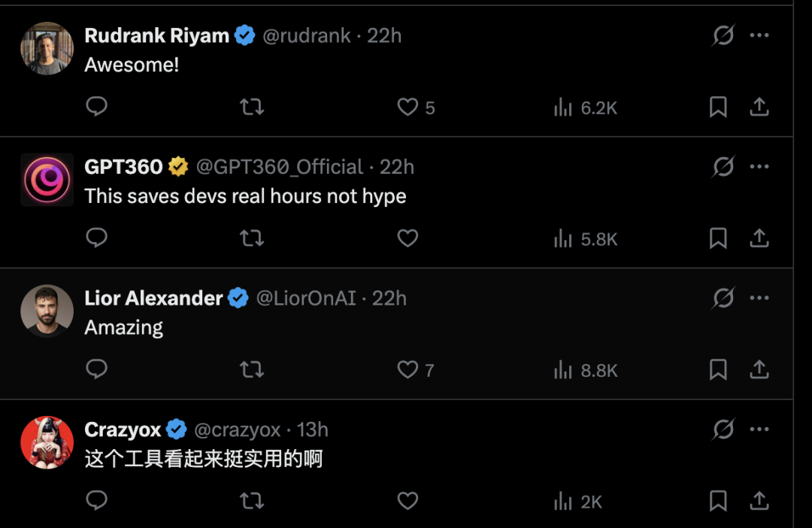Open the more menu on GPT360's reply

(759, 166)
